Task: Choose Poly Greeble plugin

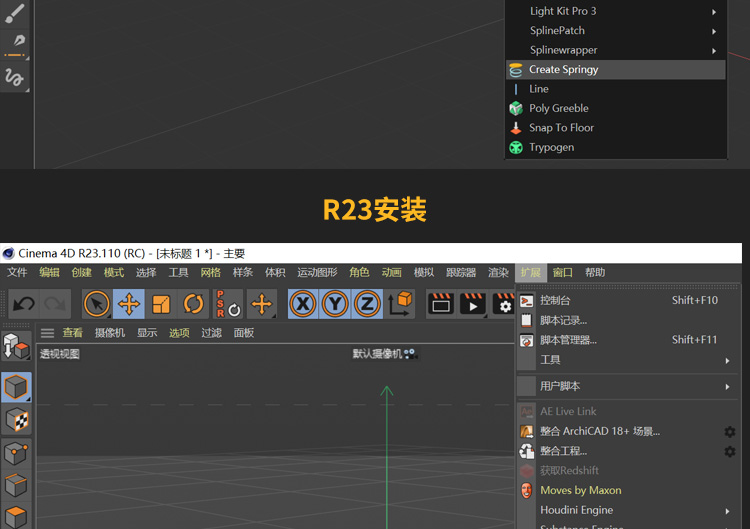Action: (616, 109)
